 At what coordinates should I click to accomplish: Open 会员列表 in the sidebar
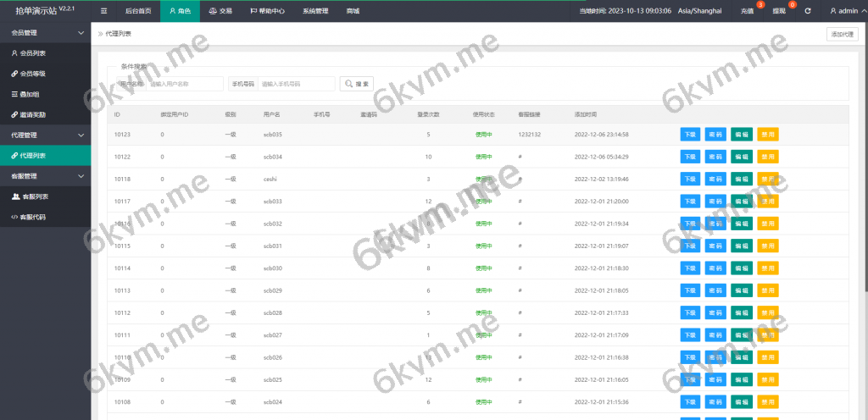pyautogui.click(x=33, y=53)
